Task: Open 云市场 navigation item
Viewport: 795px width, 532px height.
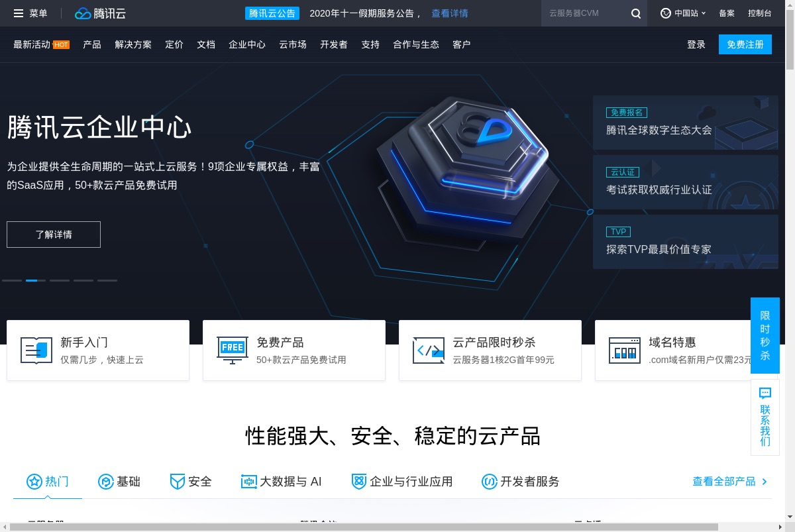Action: click(293, 44)
